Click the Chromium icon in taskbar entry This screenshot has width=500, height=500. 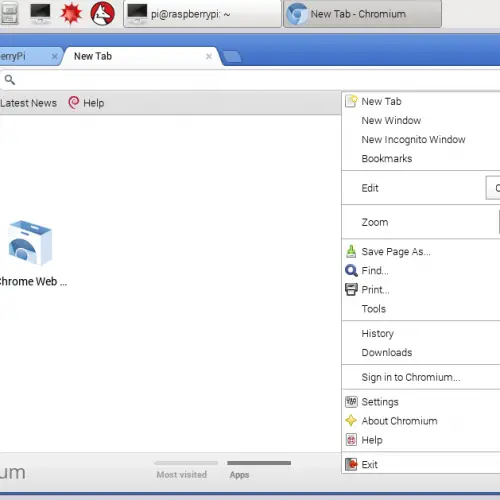tap(297, 14)
